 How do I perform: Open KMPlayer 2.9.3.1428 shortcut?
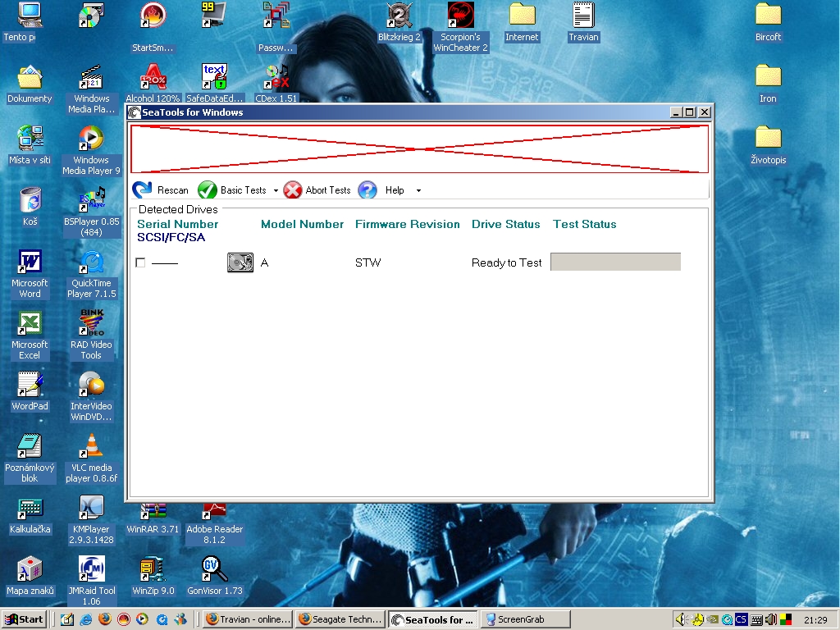click(x=92, y=508)
